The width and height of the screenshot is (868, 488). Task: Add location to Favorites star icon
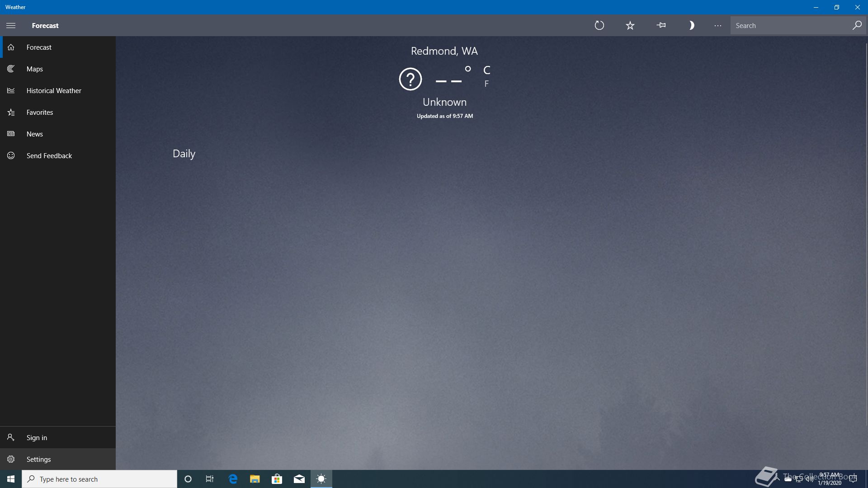tap(630, 26)
